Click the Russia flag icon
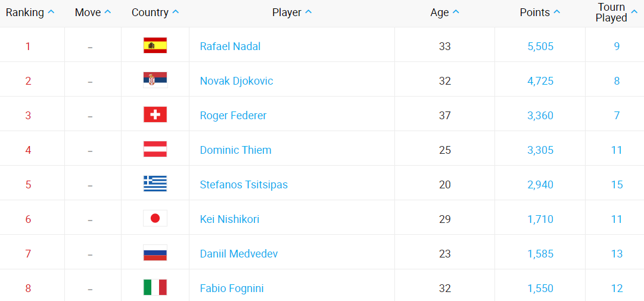The width and height of the screenshot is (644, 301). [x=155, y=253]
